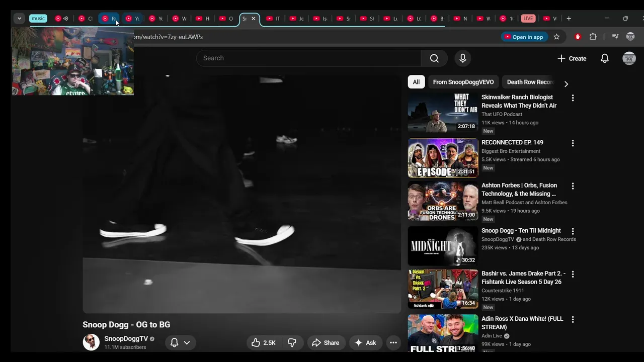
Task: Select the 'All' filter chip
Action: click(416, 82)
